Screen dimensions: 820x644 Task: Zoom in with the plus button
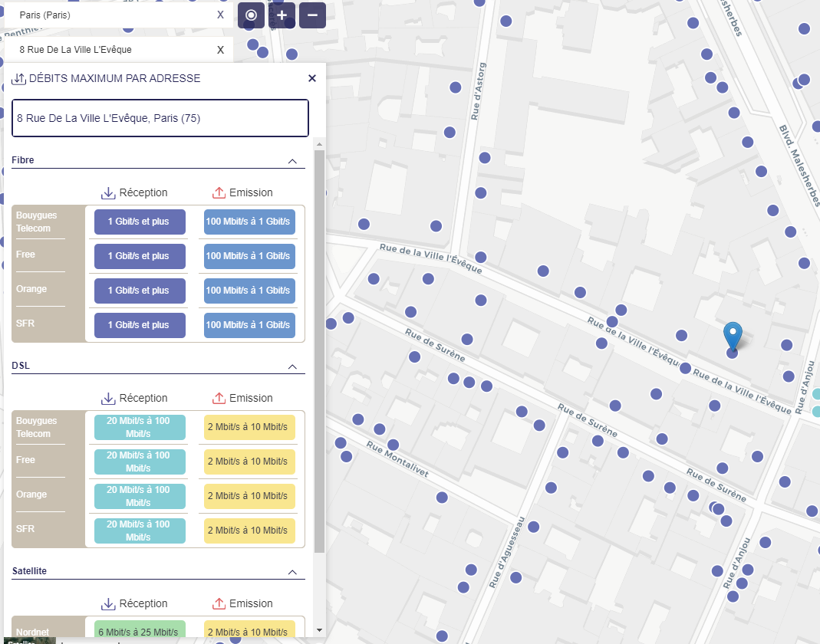[x=282, y=15]
